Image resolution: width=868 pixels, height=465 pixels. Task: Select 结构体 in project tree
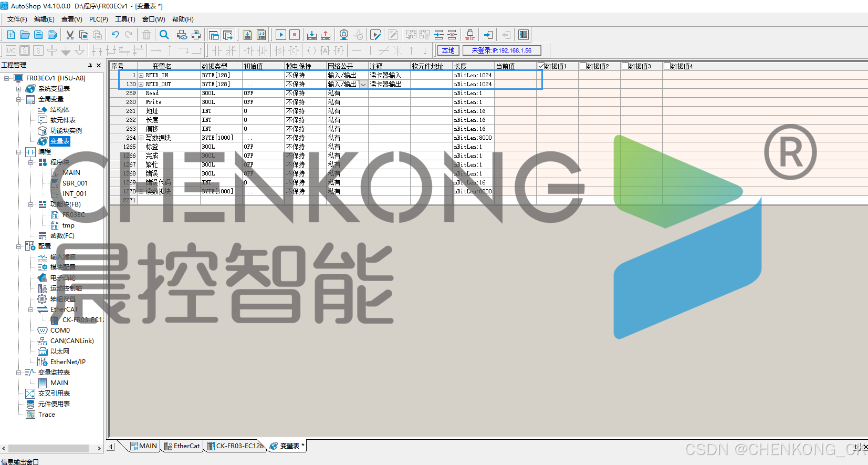pos(59,110)
